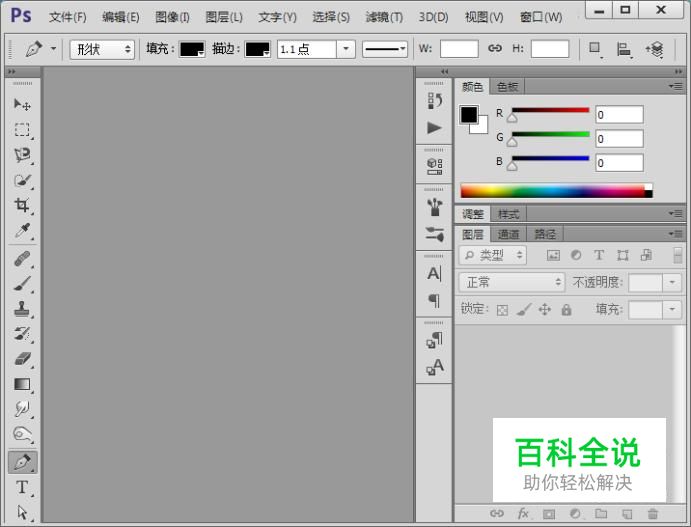Open the Paragraph panel icon
Image resolution: width=691 pixels, height=527 pixels.
[435, 301]
